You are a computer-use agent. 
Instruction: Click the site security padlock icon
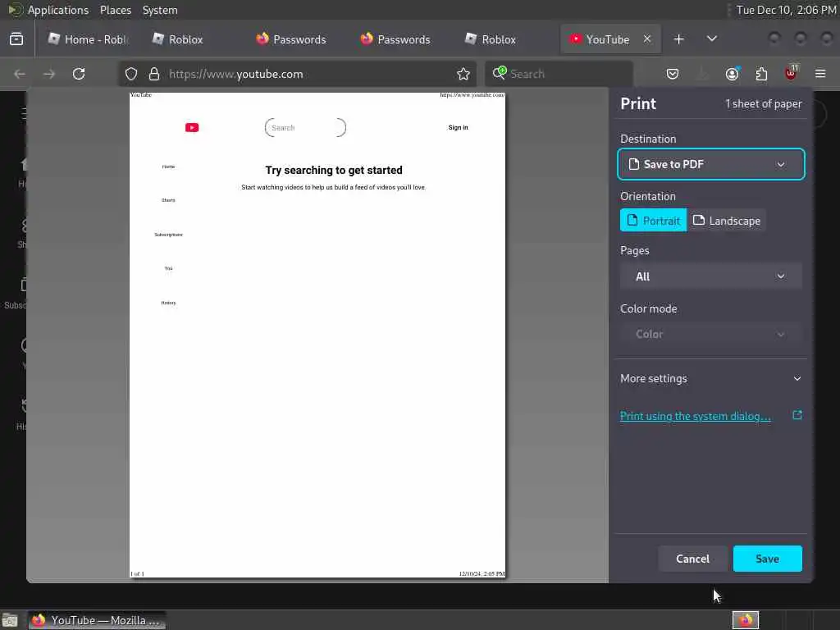tap(154, 74)
